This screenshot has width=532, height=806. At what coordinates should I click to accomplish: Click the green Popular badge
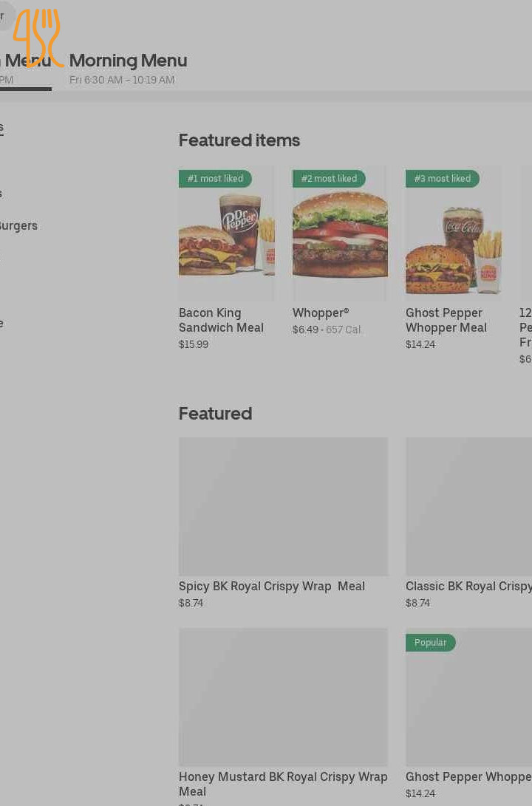(431, 643)
